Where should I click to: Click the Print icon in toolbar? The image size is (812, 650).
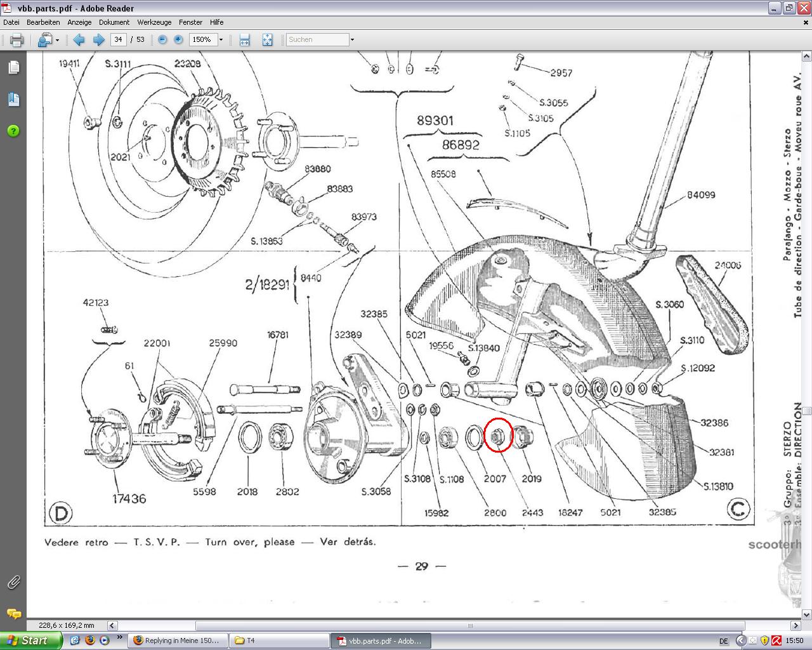click(x=16, y=40)
